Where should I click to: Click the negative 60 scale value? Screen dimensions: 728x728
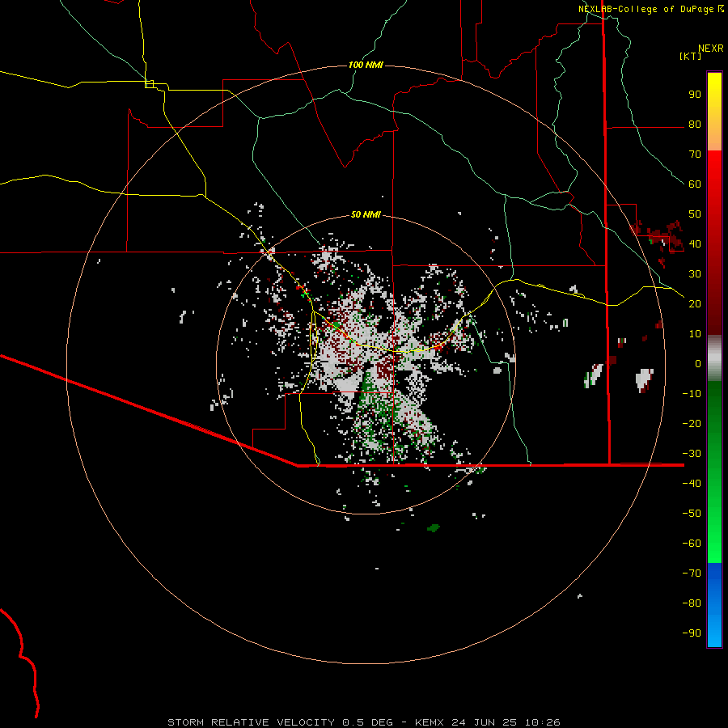point(692,544)
